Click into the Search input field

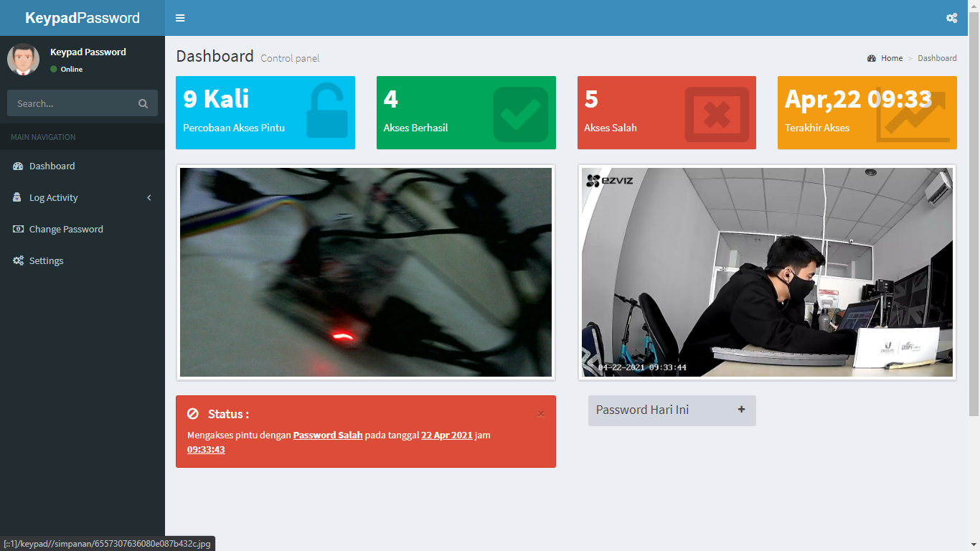(72, 104)
